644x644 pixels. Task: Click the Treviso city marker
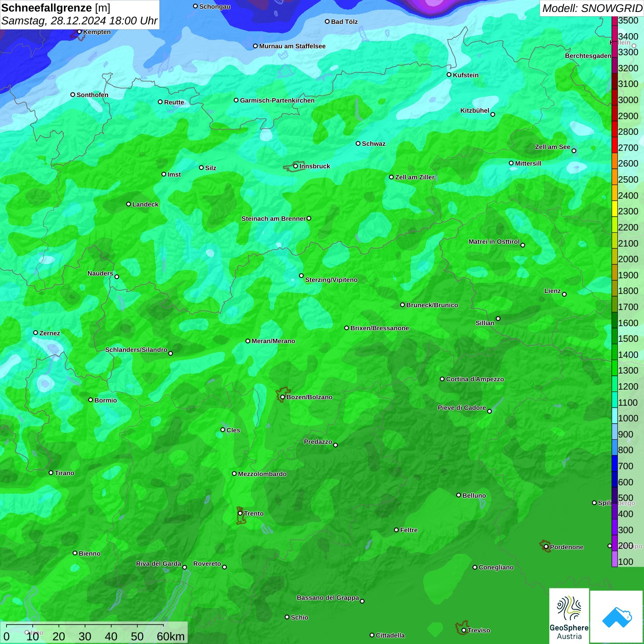464,630
